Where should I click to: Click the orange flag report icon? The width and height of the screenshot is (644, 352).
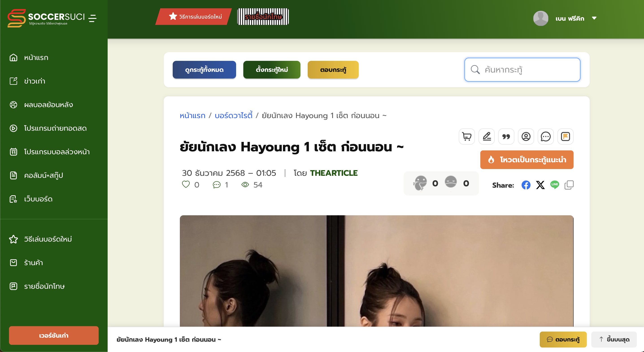coord(565,136)
